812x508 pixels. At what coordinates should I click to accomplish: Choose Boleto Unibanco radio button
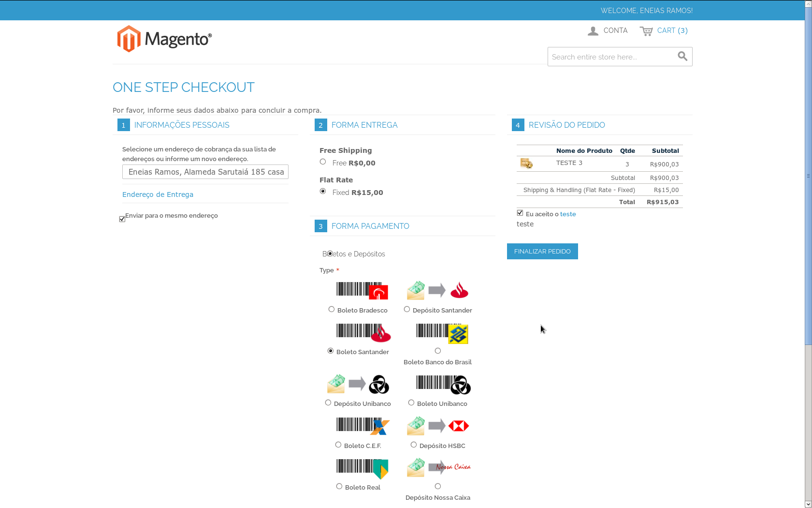(411, 403)
